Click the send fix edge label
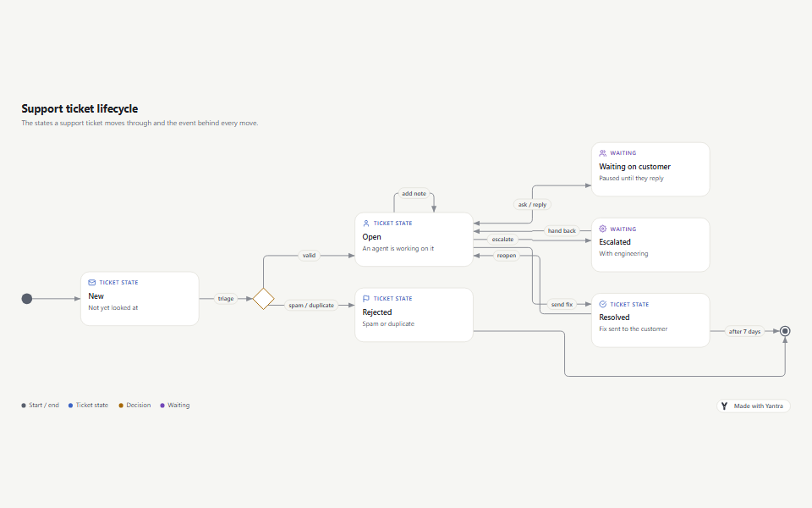The height and width of the screenshot is (508, 812). click(562, 304)
